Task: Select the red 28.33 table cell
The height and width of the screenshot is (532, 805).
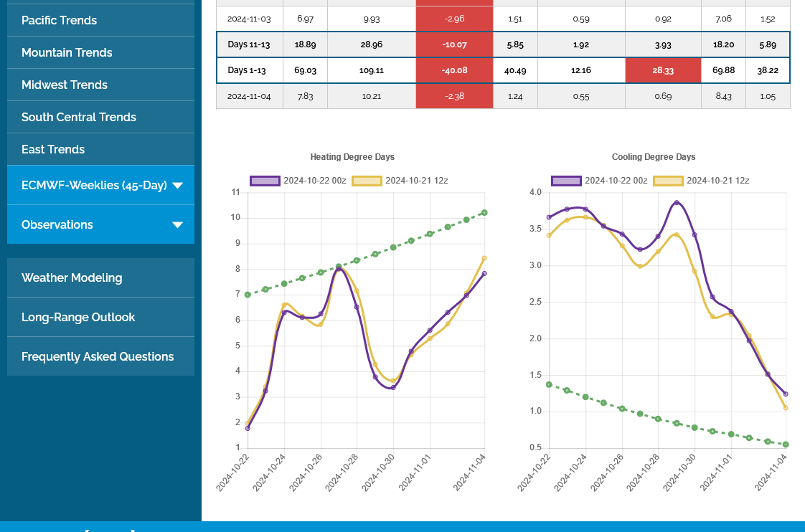Action: [x=663, y=70]
